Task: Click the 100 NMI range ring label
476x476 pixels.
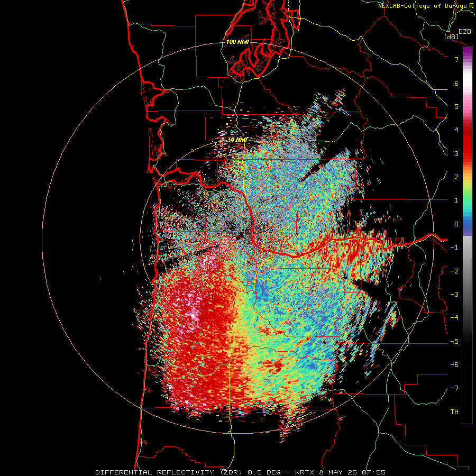Action: pyautogui.click(x=237, y=42)
